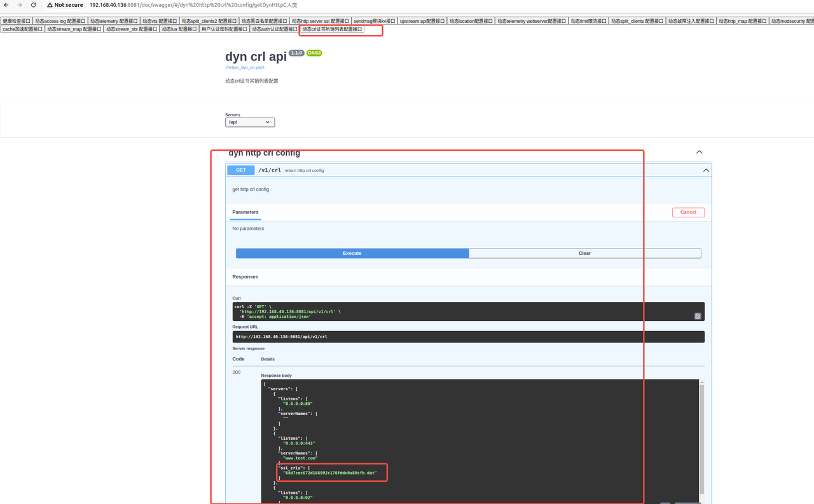Collapse the GET /v1/crl operation
This screenshot has height=504, width=814.
706,170
